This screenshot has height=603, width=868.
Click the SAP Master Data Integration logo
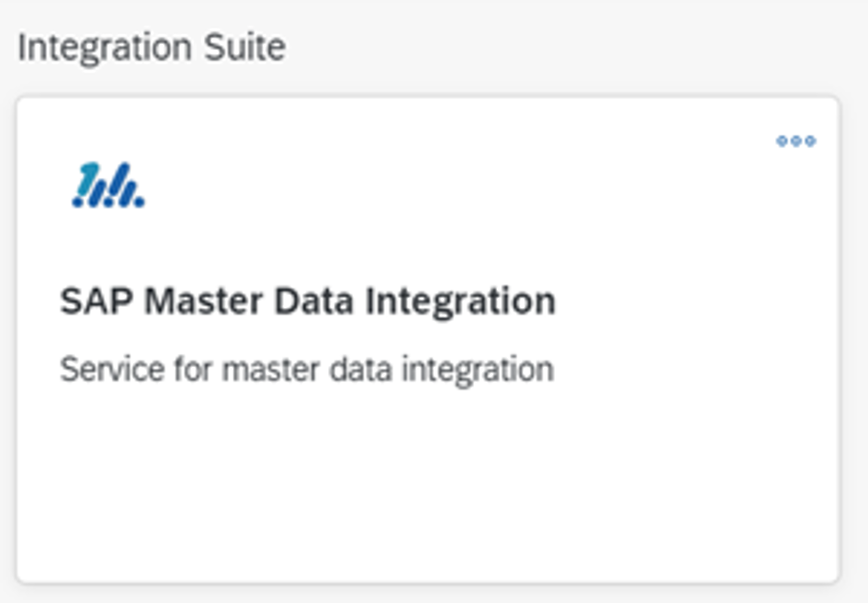(108, 185)
